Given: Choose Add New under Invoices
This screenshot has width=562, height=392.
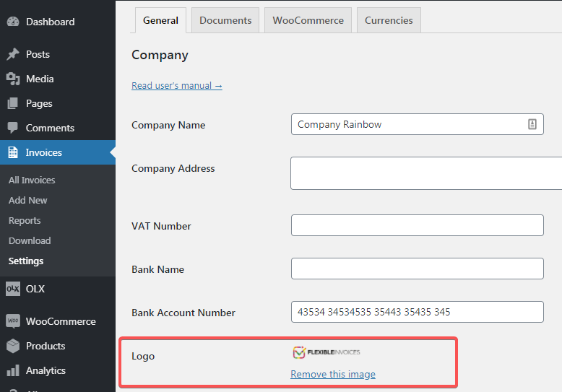Looking at the screenshot, I should coord(28,200).
